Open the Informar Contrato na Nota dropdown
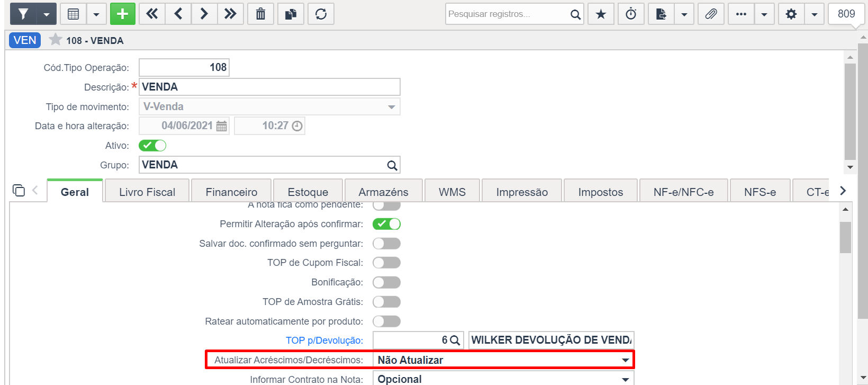The image size is (868, 385). pos(503,379)
